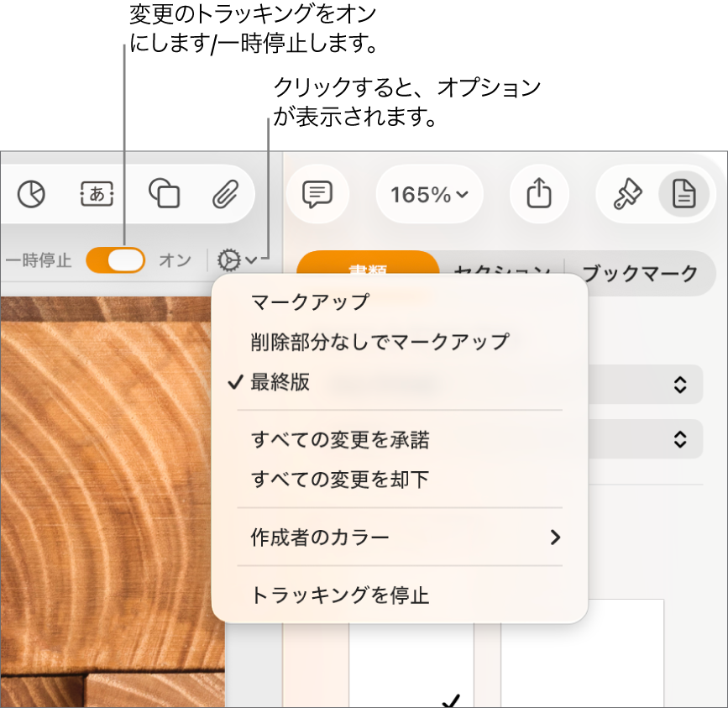Insert a text box with the あ icon
Image resolution: width=728 pixels, height=708 pixels.
(97, 194)
